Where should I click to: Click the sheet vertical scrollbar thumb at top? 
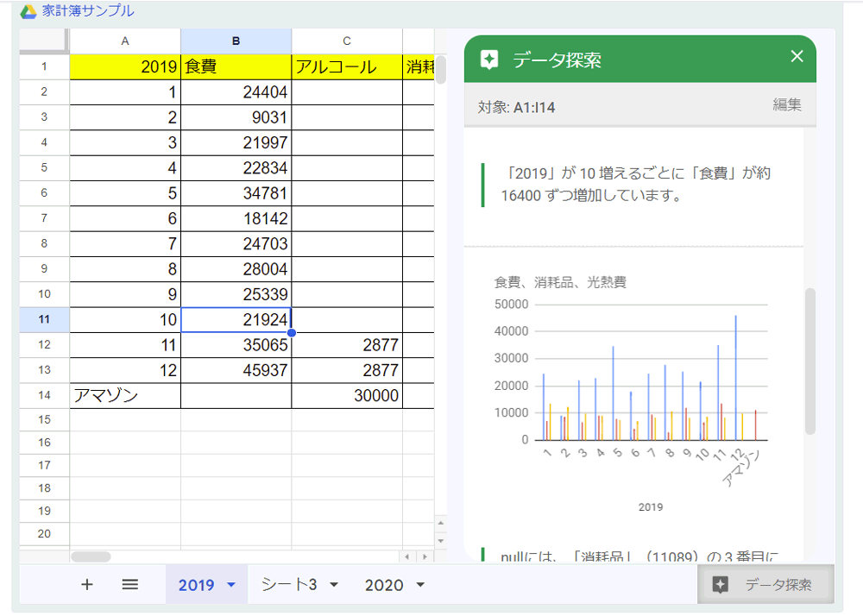tap(440, 69)
